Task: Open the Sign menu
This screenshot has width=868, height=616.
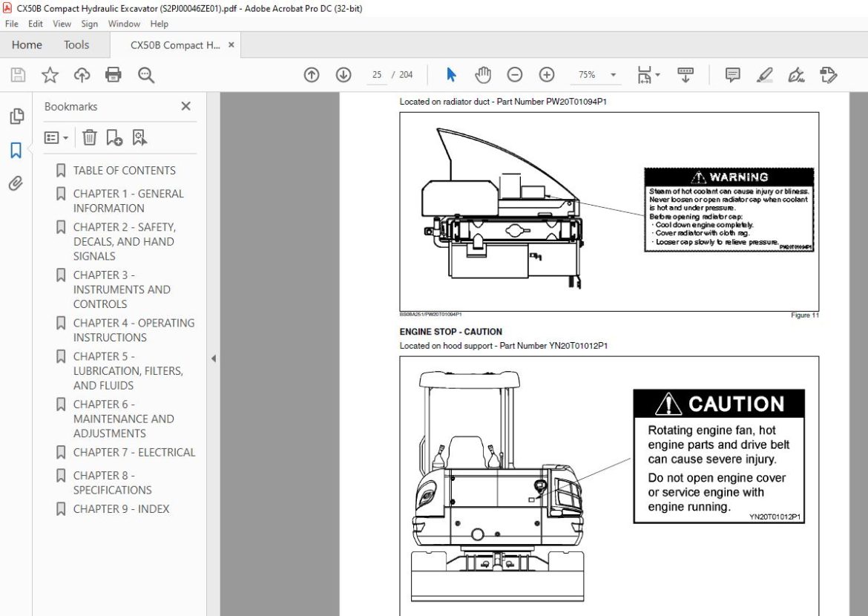Action: pos(89,24)
